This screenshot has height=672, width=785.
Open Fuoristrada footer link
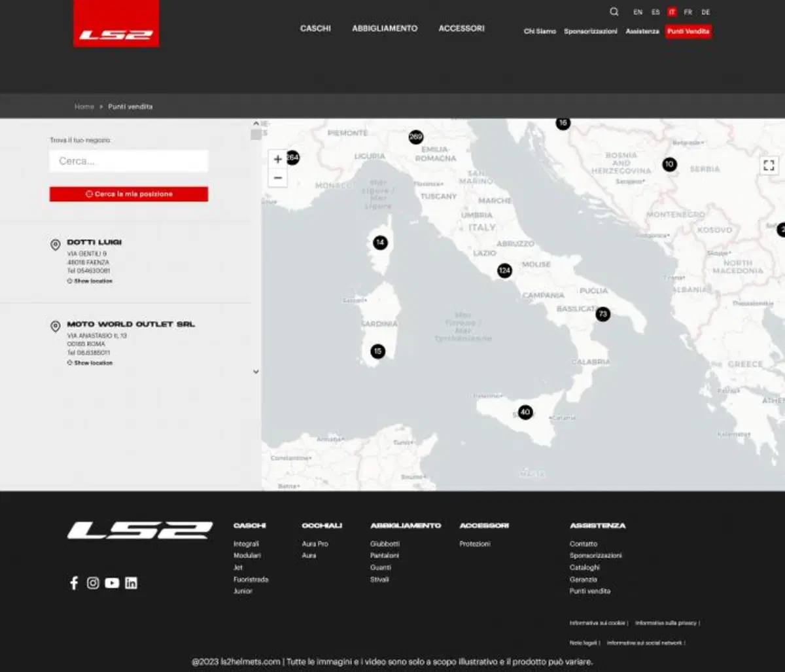click(x=251, y=579)
